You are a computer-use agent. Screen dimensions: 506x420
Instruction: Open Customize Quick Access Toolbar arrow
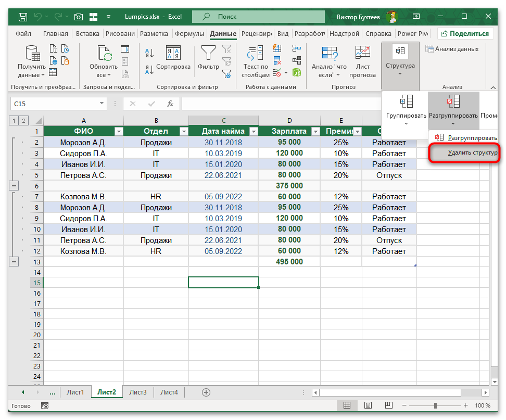point(108,17)
